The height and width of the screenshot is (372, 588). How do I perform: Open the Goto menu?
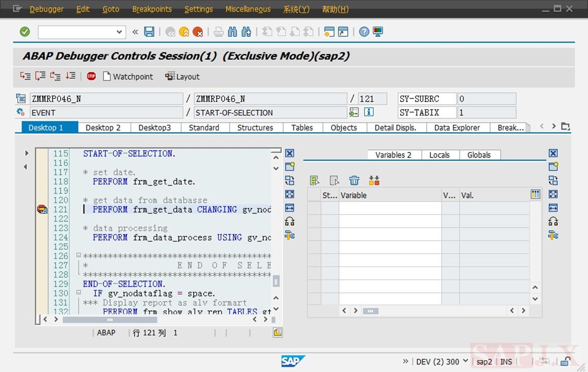pyautogui.click(x=111, y=9)
